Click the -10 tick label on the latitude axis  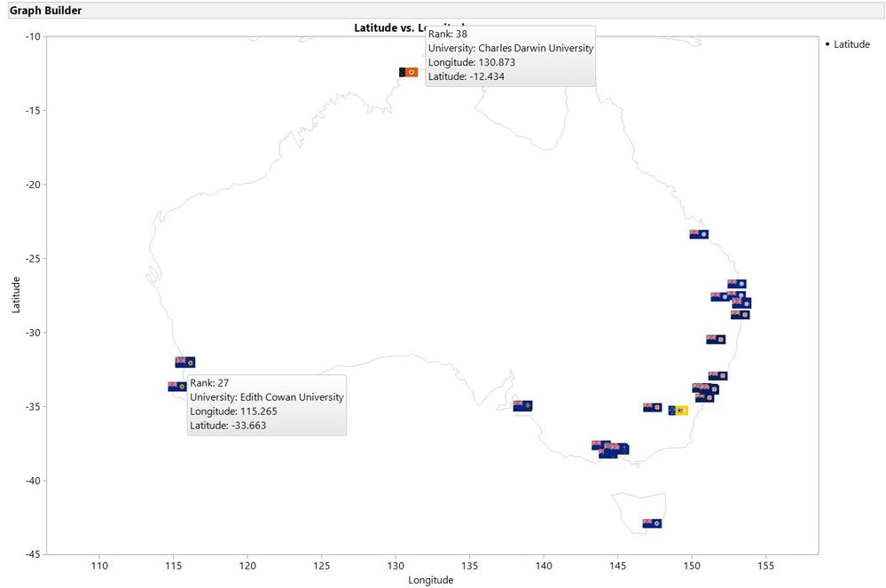click(x=33, y=36)
